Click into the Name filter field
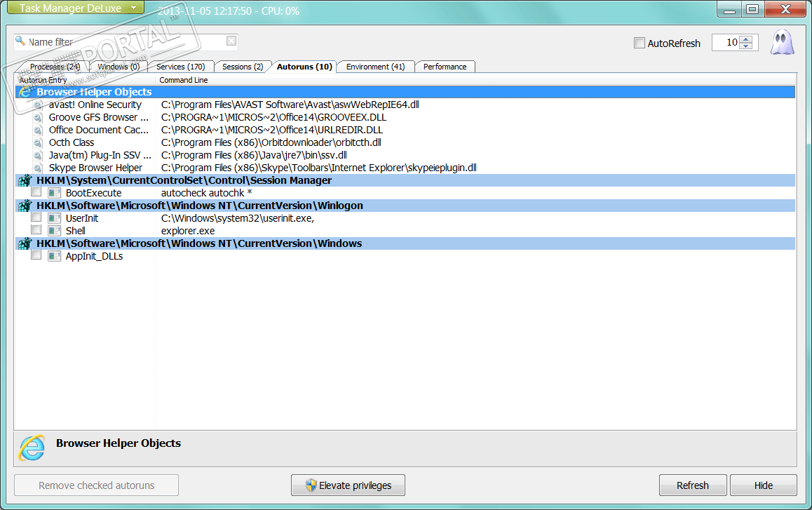This screenshot has height=510, width=812. [x=126, y=41]
